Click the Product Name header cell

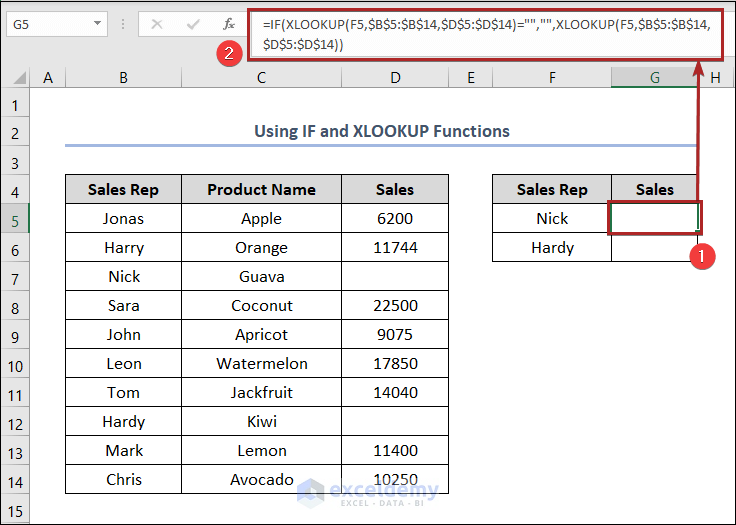tap(261, 189)
